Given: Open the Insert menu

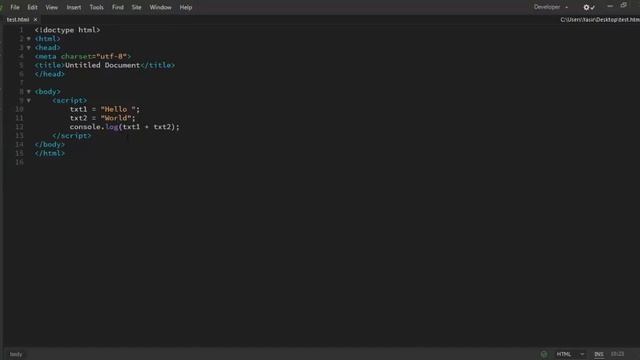Looking at the screenshot, I should (74, 7).
